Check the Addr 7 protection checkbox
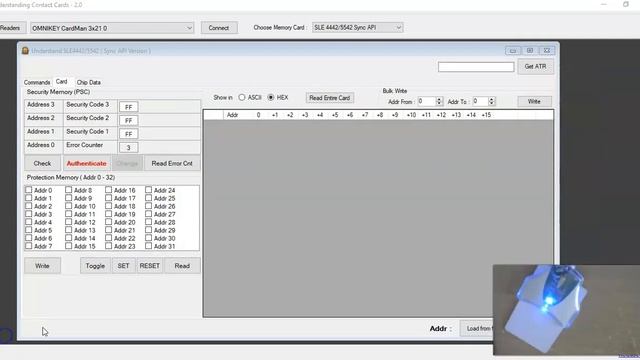The width and height of the screenshot is (640, 360). pyautogui.click(x=29, y=246)
